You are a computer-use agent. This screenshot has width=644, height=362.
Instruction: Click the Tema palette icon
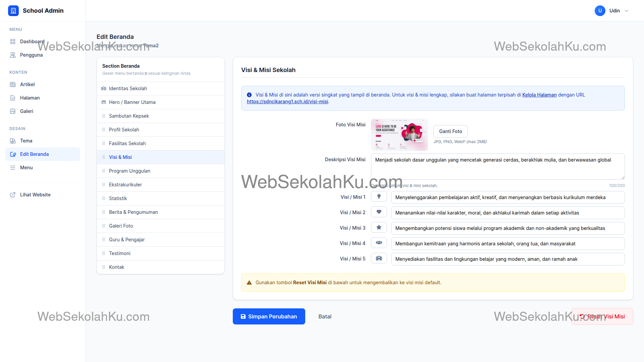(13, 141)
